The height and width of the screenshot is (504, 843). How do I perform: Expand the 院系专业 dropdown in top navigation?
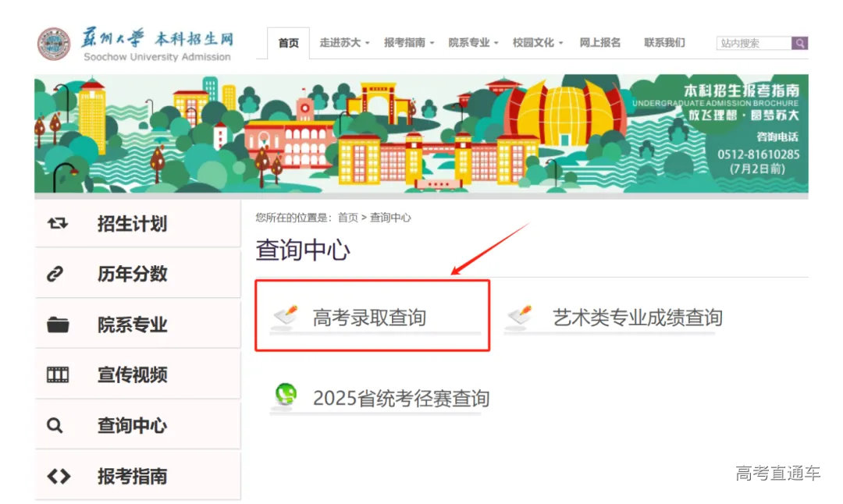pyautogui.click(x=473, y=43)
